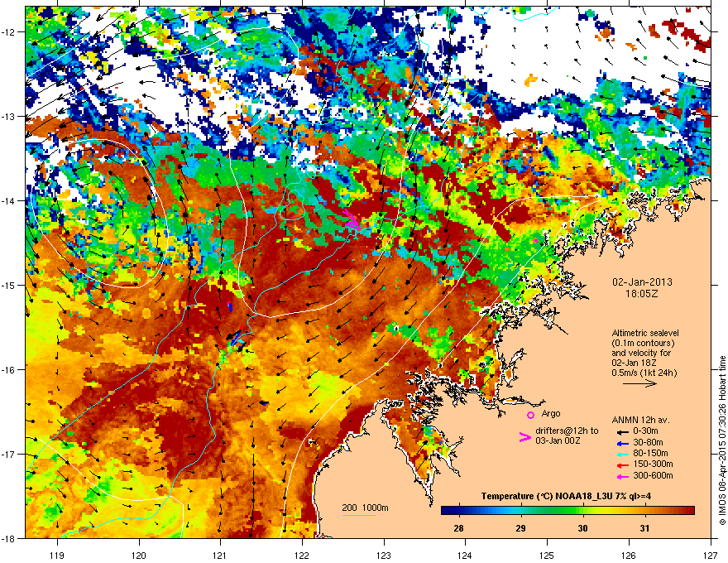The height and width of the screenshot is (563, 728).
Task: Click the latitude axis label -16
Action: tap(8, 370)
